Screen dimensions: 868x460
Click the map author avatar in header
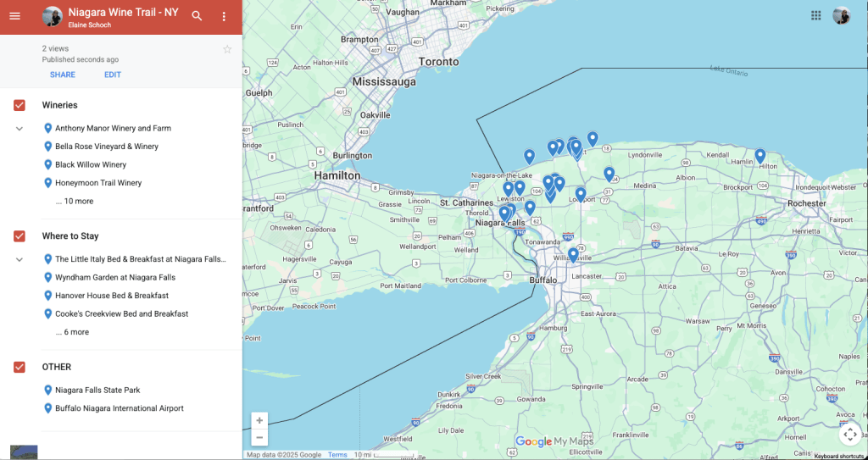pos(52,17)
